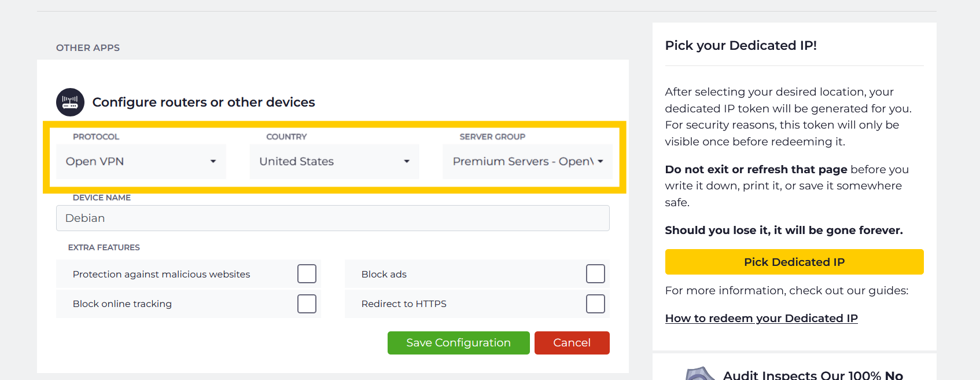The width and height of the screenshot is (980, 380).
Task: Click the red Cancel button
Action: click(572, 343)
